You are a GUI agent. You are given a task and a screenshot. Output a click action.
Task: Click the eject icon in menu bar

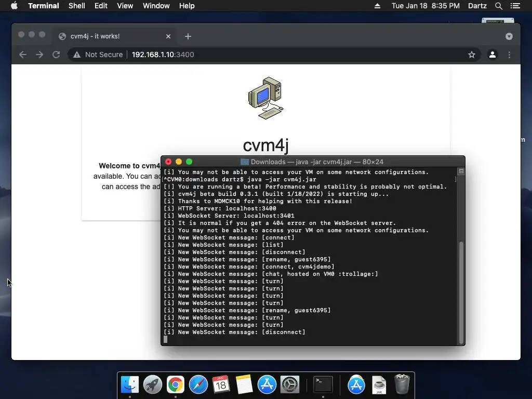pos(377,6)
